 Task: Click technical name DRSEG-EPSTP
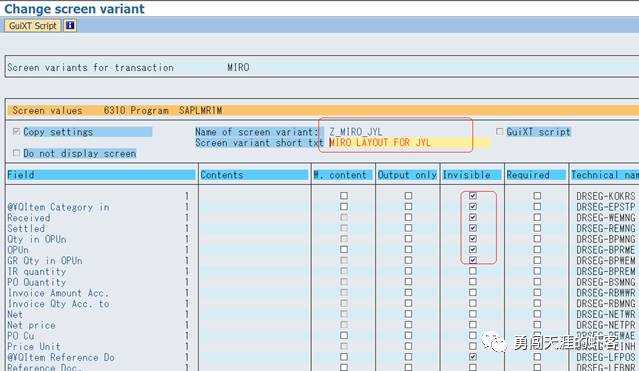pyautogui.click(x=606, y=207)
